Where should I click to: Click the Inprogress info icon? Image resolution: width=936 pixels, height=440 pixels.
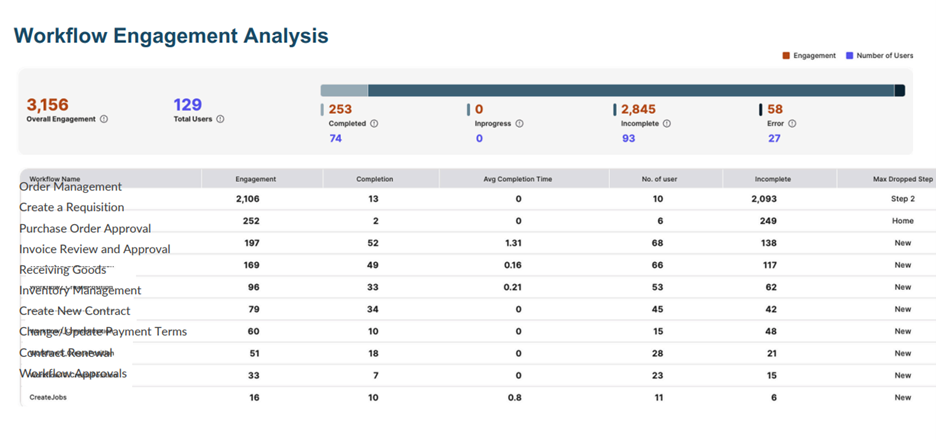519,124
